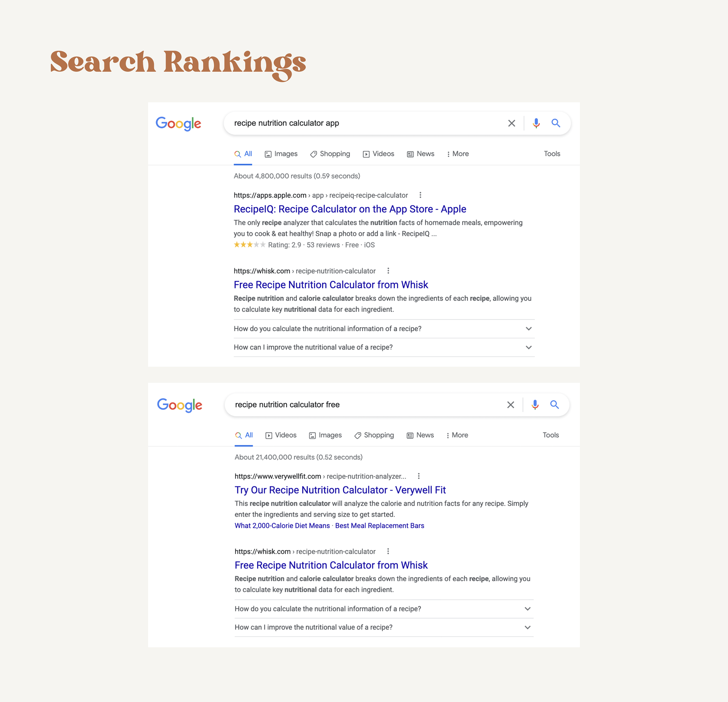
Task: Clear the 'recipe nutrition calculator app' search
Action: pos(511,123)
